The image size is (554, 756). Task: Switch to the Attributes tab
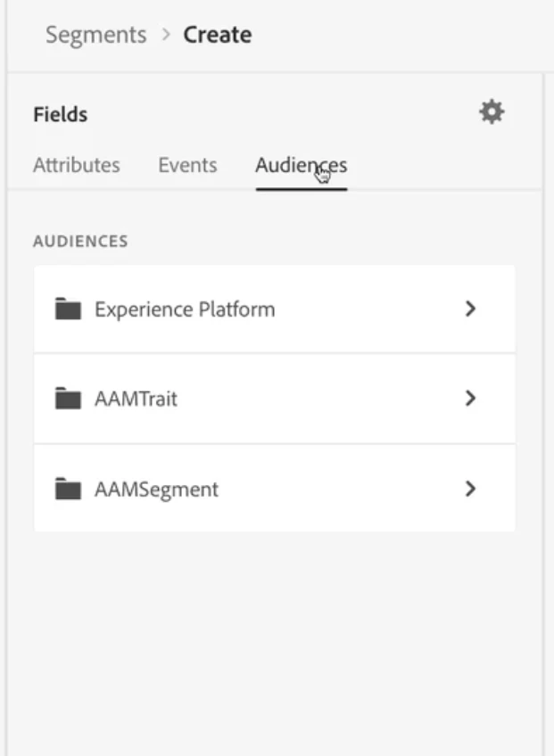click(76, 165)
